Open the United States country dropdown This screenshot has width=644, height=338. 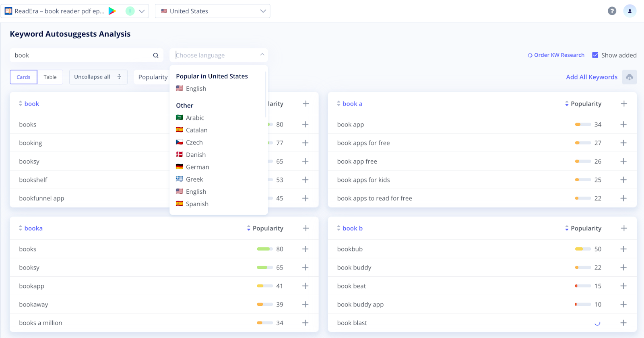213,11
